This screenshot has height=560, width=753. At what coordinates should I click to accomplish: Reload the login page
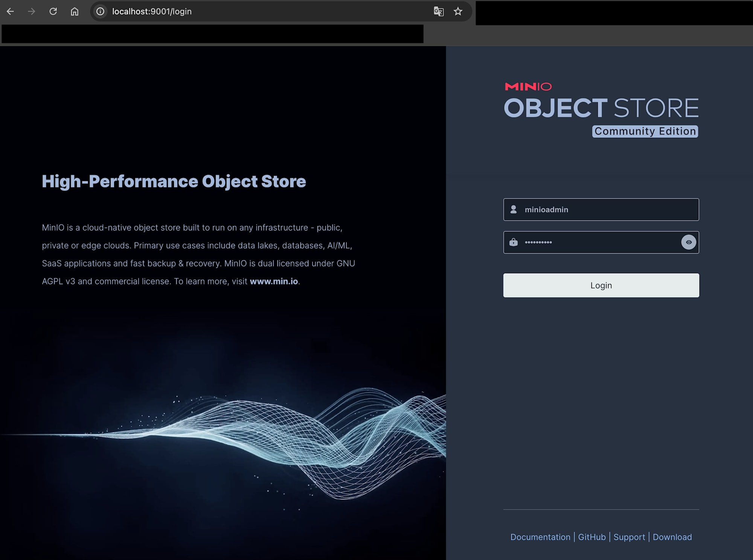tap(53, 12)
